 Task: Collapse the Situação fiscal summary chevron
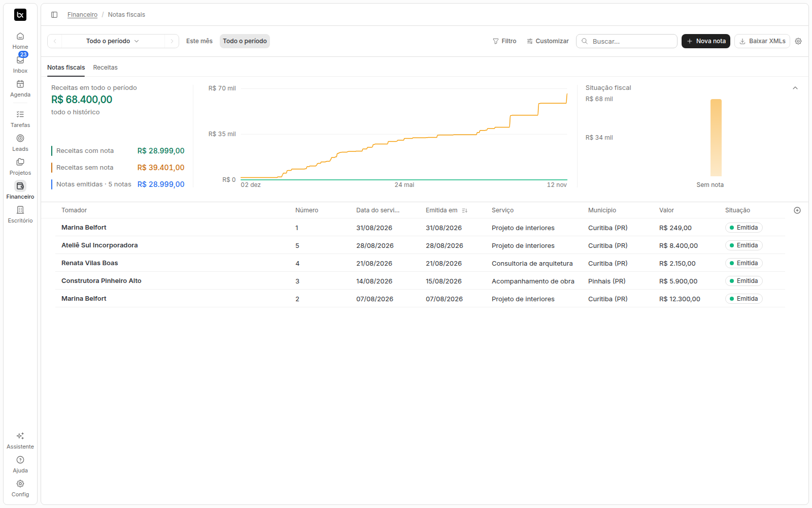point(795,88)
